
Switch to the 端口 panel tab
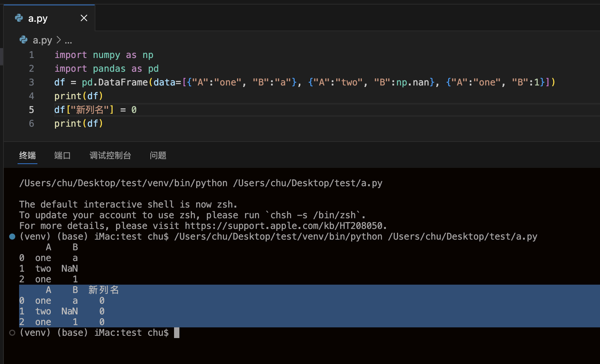[62, 155]
